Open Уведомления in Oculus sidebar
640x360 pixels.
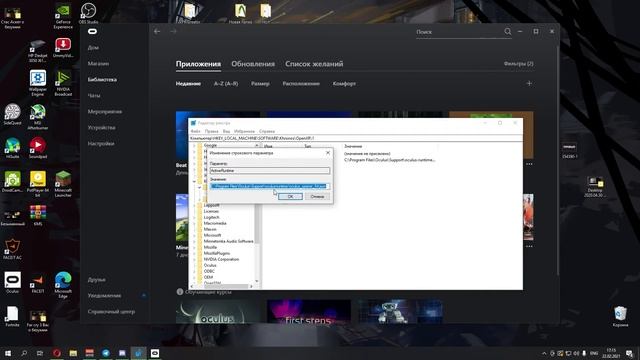[x=104, y=296]
